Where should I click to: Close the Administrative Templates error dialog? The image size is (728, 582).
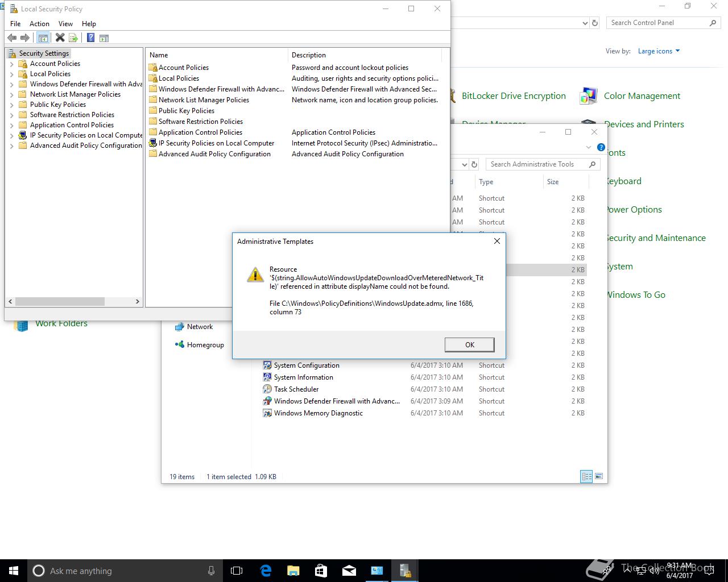coord(497,242)
